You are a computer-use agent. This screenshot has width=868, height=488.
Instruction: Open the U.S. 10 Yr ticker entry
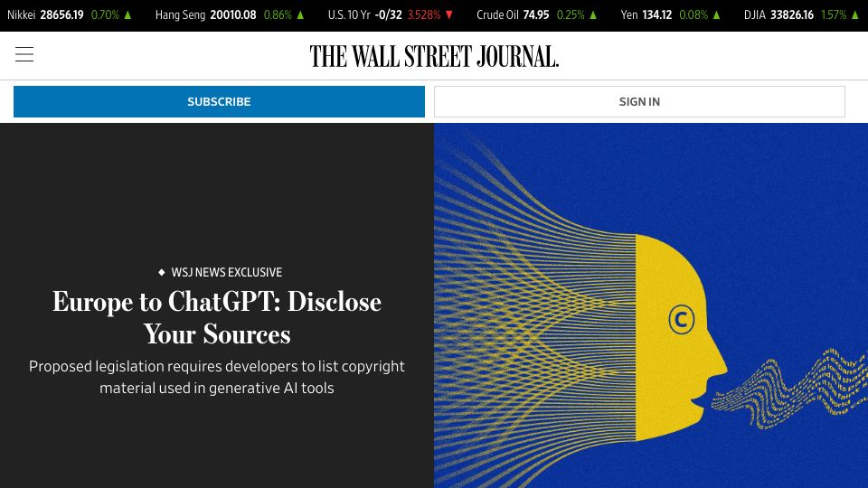coord(391,15)
